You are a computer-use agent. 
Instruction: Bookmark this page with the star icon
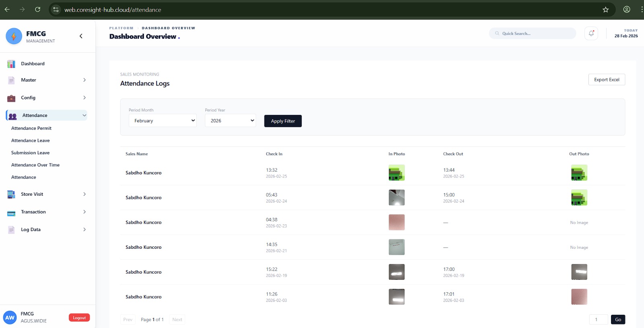click(x=605, y=10)
